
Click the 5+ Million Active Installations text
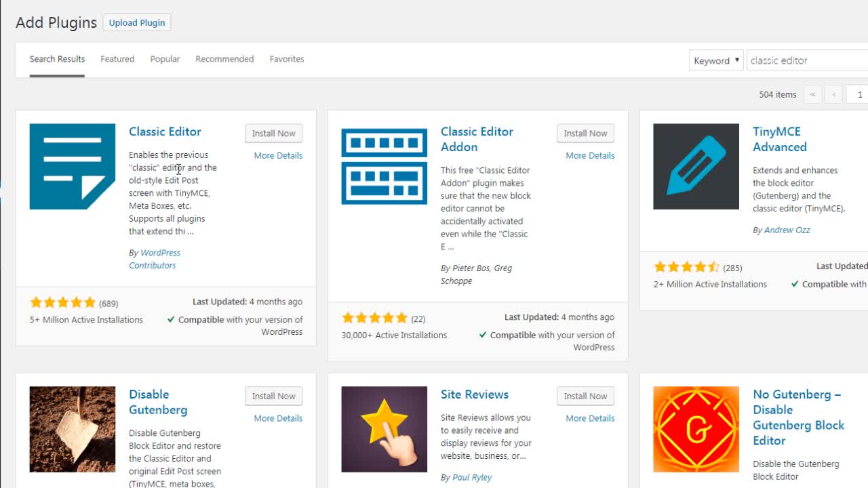click(x=86, y=319)
